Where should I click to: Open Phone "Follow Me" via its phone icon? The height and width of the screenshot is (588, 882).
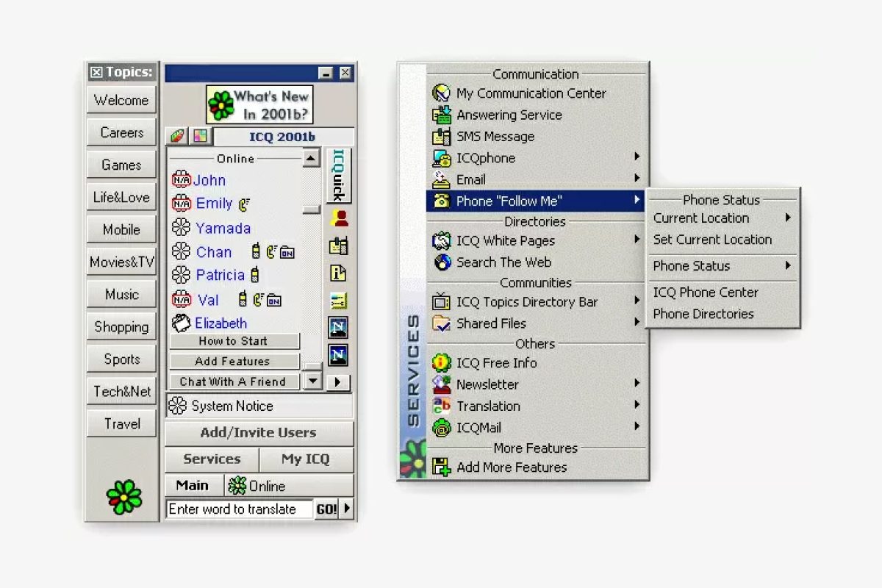[442, 201]
